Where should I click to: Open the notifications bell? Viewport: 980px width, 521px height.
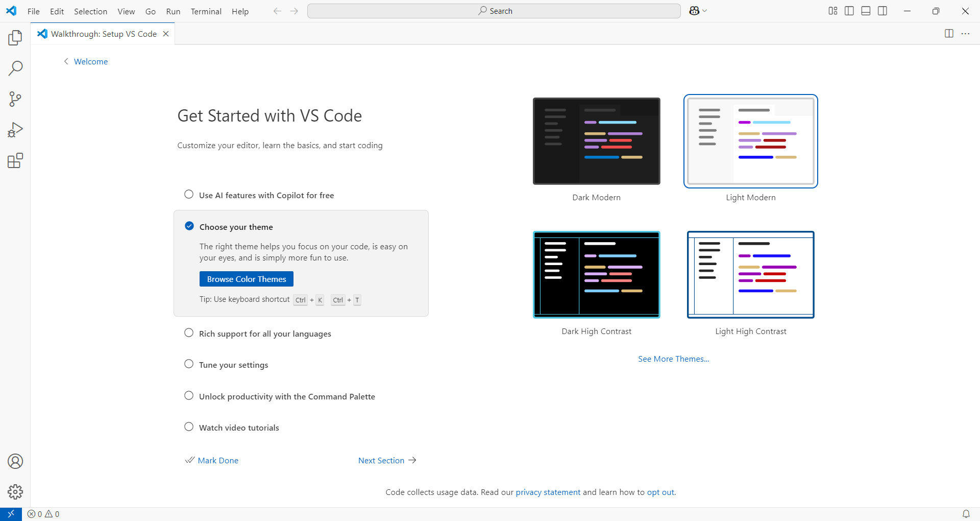coord(966,514)
